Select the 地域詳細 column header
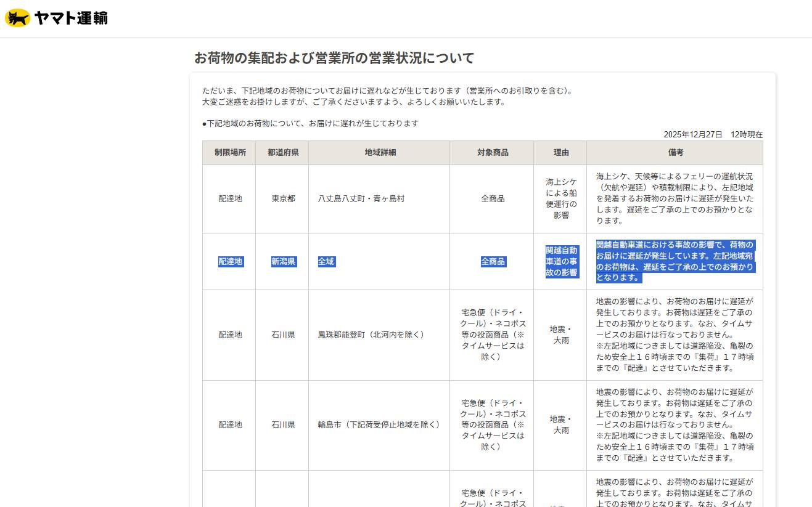Screen dimensions: 812x507 (x=380, y=152)
